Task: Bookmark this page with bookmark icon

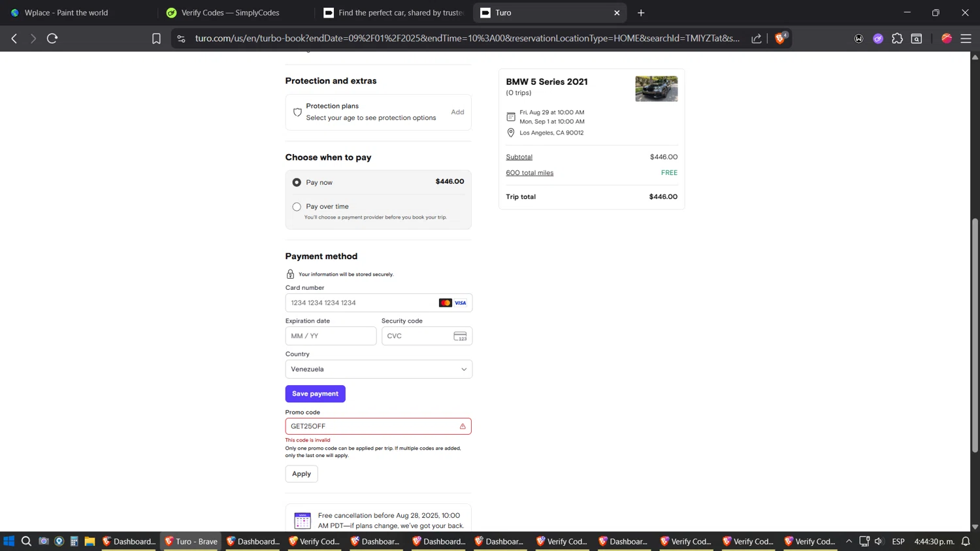Action: click(x=156, y=39)
